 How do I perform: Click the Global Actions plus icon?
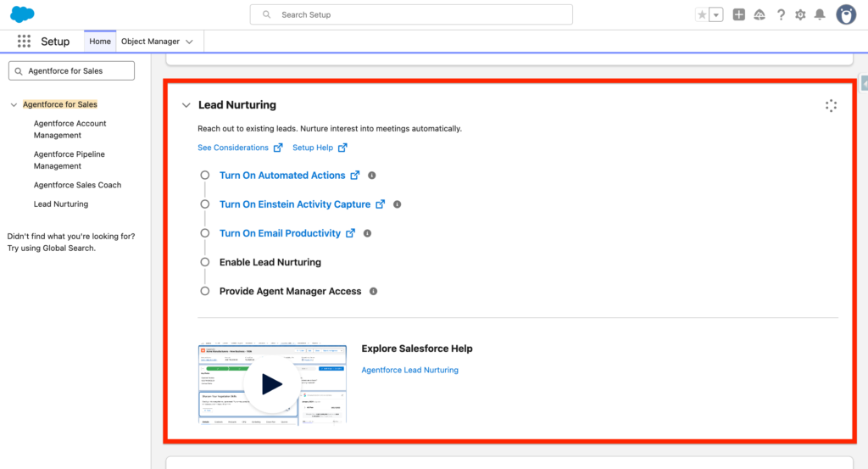tap(739, 14)
